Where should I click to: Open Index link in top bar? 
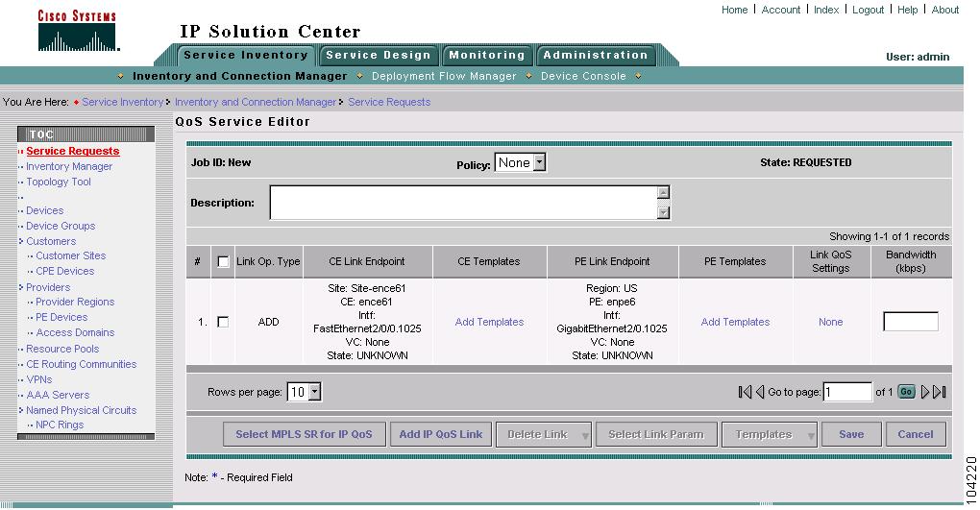click(x=826, y=10)
